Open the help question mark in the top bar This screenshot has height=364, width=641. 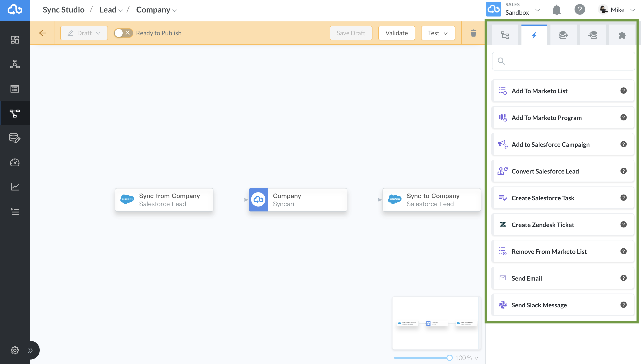(x=580, y=10)
